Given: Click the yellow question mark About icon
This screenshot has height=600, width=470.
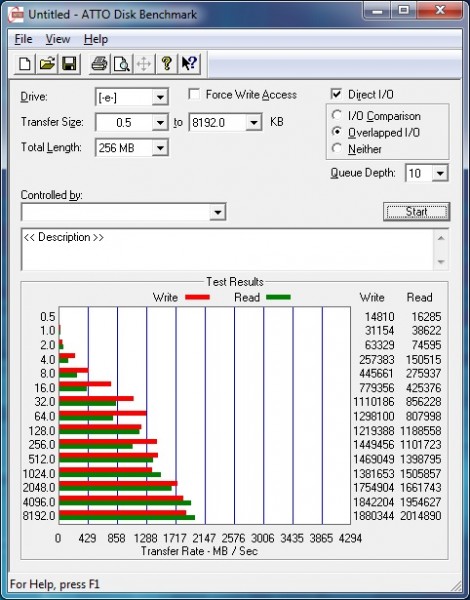Looking at the screenshot, I should coord(166,64).
